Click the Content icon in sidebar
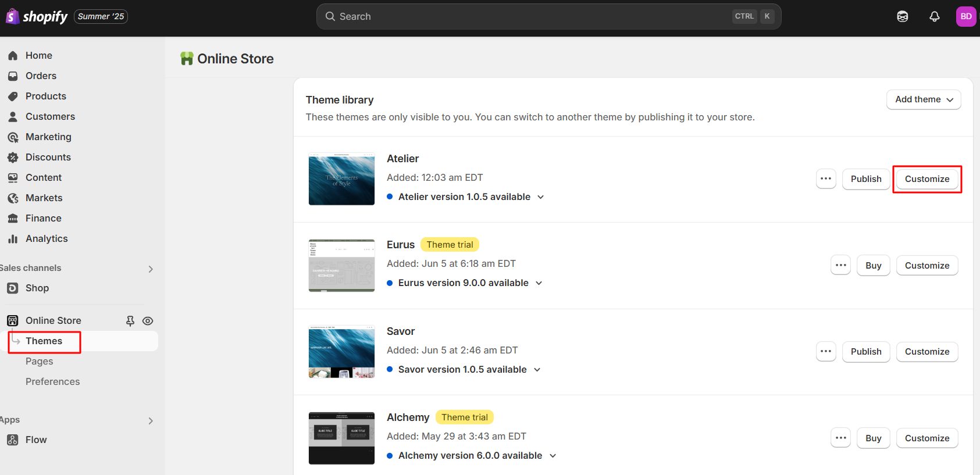Image resolution: width=980 pixels, height=475 pixels. 13,178
